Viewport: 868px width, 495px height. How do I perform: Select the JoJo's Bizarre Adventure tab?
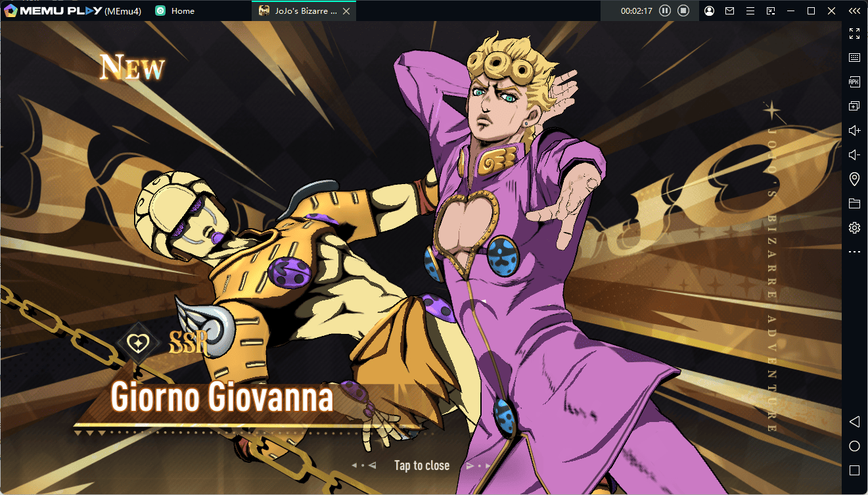304,11
